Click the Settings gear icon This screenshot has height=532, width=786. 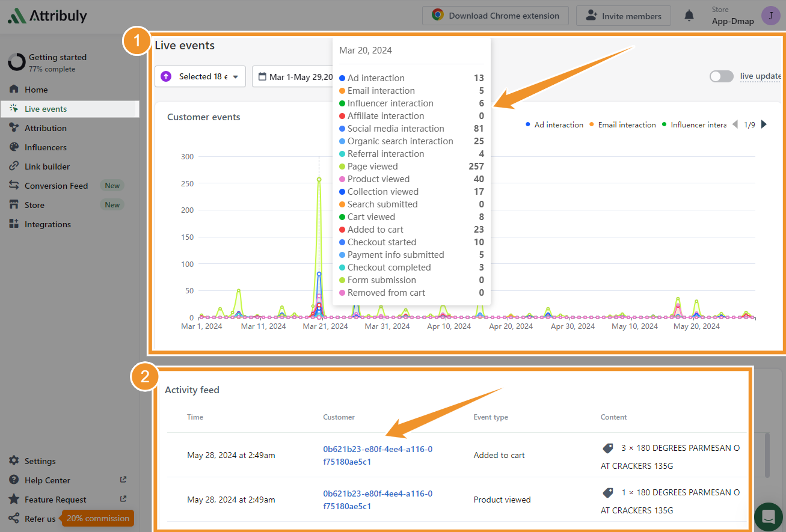(x=14, y=461)
